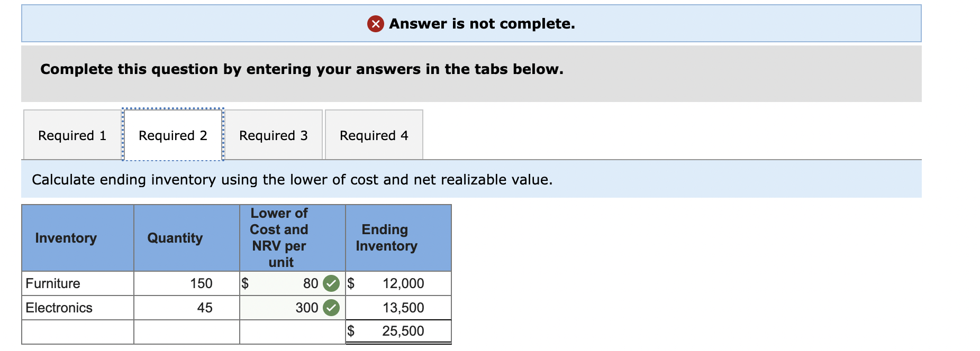Screen dimensions: 980x351
Task: Open the Required 1 tab
Action: tap(72, 136)
